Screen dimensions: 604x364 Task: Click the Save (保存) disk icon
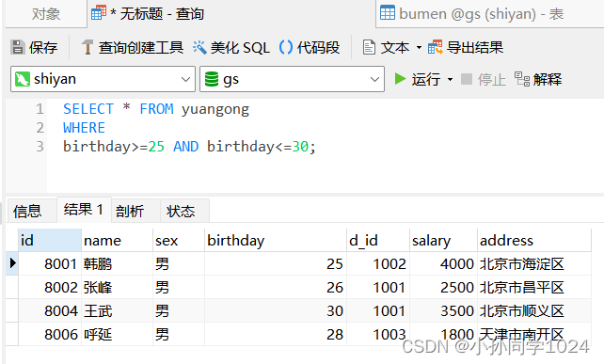point(17,47)
